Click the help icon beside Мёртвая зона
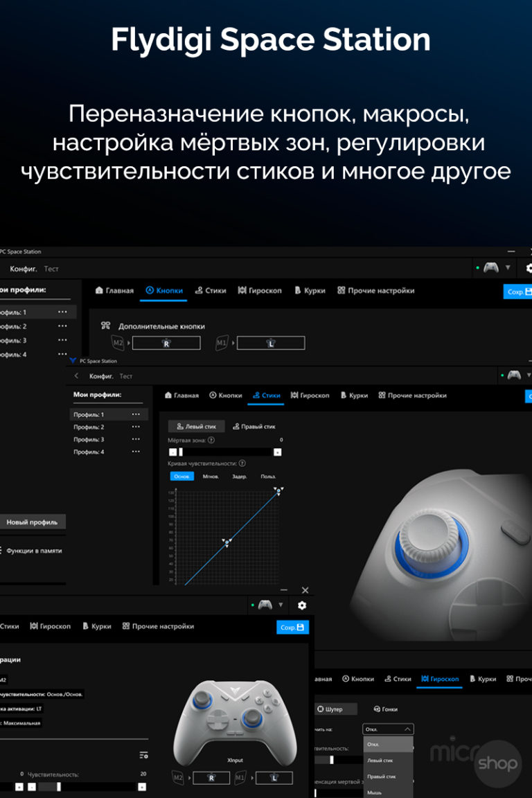532x798 pixels. tap(211, 441)
